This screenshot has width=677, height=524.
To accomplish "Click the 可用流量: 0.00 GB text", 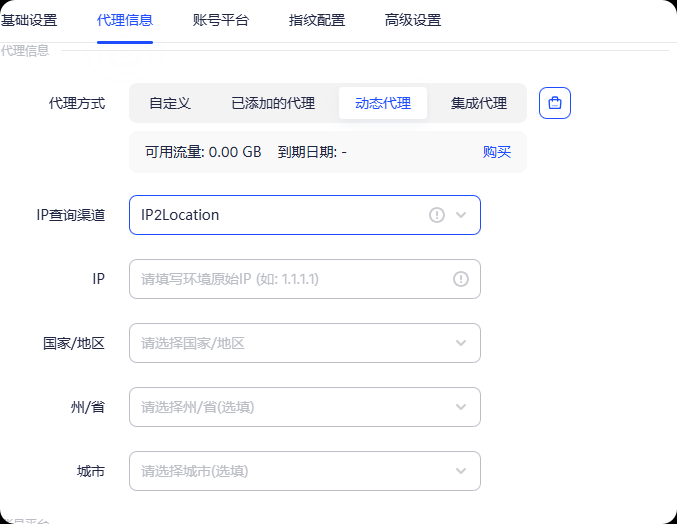I will pos(203,152).
